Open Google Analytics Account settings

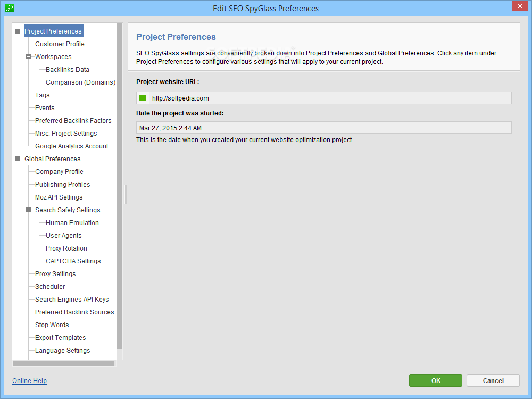(x=72, y=146)
